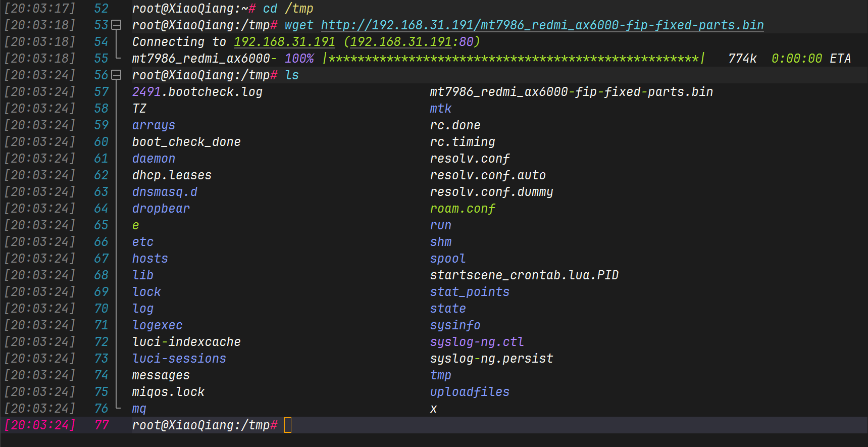Screen dimensions: 868x447
Task: Click the mt7986_redmi_ax6000-fip-fixed-parts.bin file in the listing
Action: coord(571,92)
